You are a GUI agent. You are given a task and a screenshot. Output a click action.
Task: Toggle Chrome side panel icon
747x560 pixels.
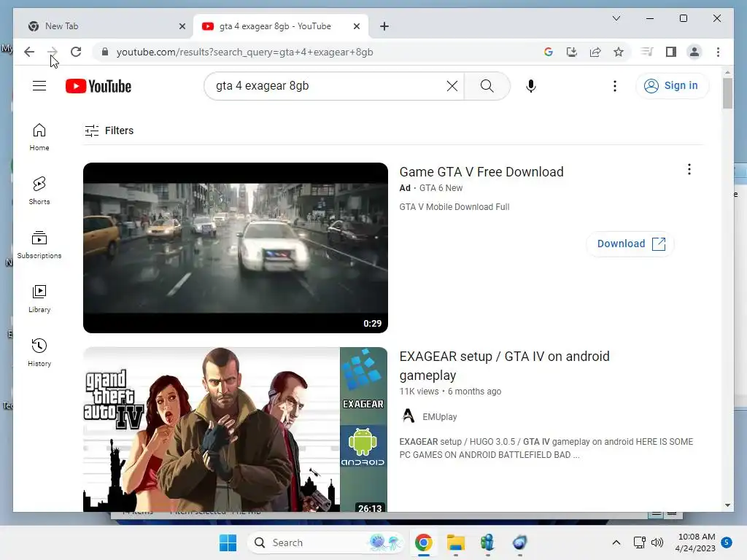pos(671,52)
